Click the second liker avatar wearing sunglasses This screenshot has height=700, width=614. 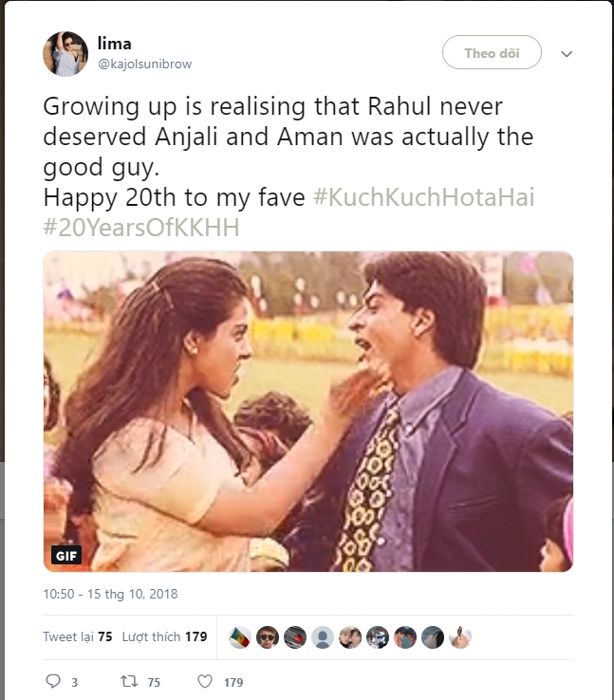tap(269, 636)
